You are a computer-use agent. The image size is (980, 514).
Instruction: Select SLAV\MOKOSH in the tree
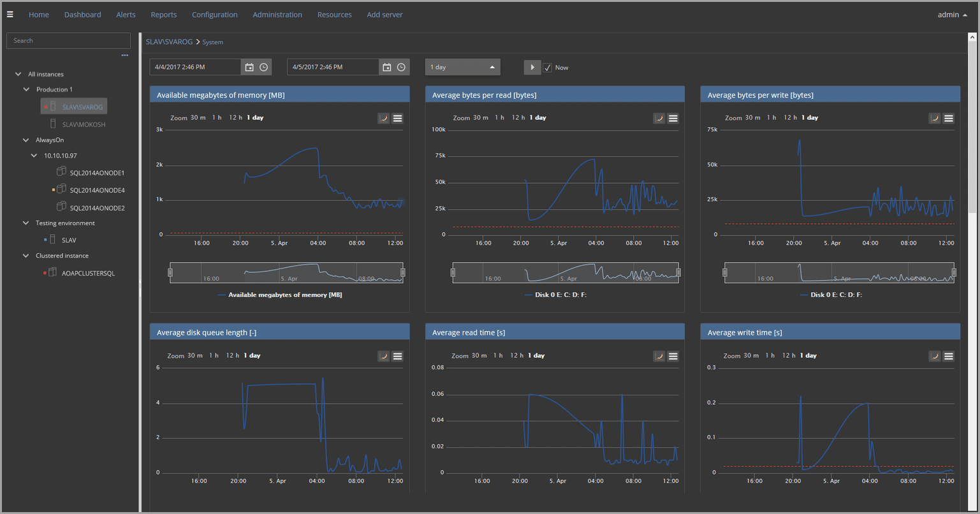click(84, 124)
